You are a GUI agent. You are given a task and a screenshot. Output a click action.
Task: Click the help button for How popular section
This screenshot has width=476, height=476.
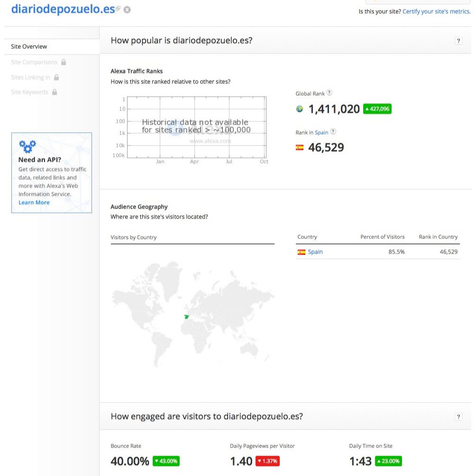click(x=458, y=41)
